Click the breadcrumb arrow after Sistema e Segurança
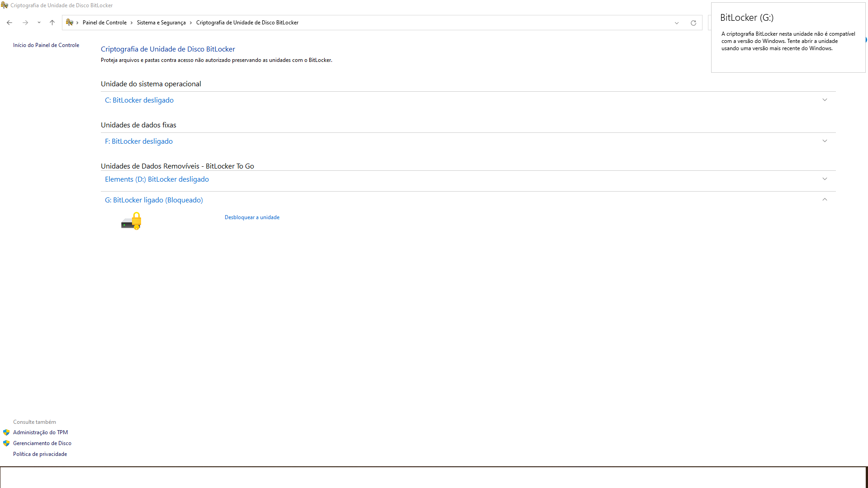868x488 pixels. [191, 23]
